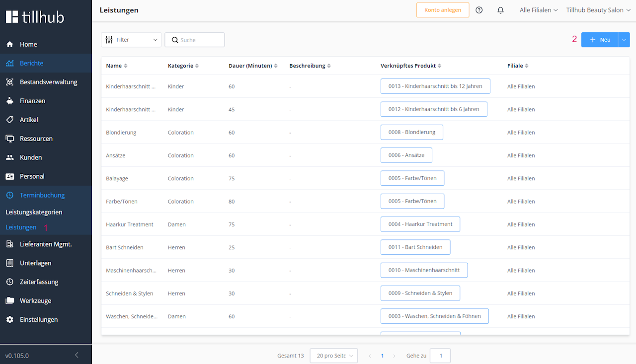Open the 20 pro Seite page size dropdown
The width and height of the screenshot is (636, 364).
click(333, 356)
